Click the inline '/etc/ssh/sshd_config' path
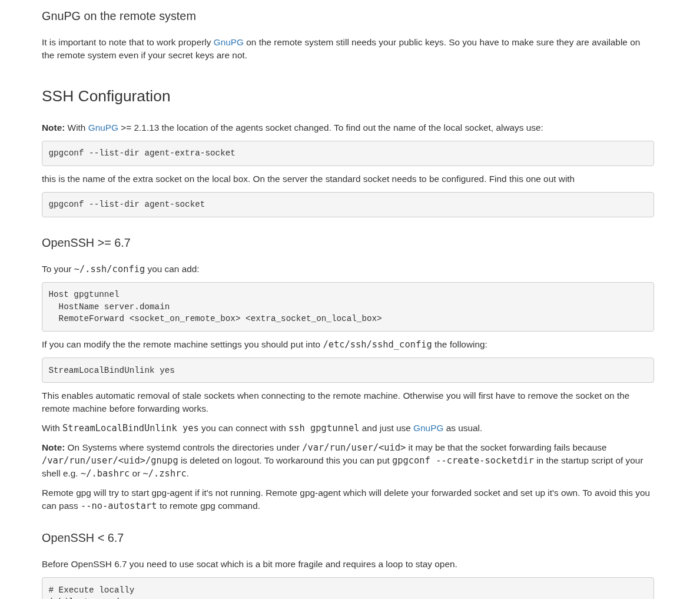The height and width of the screenshot is (599, 700). [377, 345]
